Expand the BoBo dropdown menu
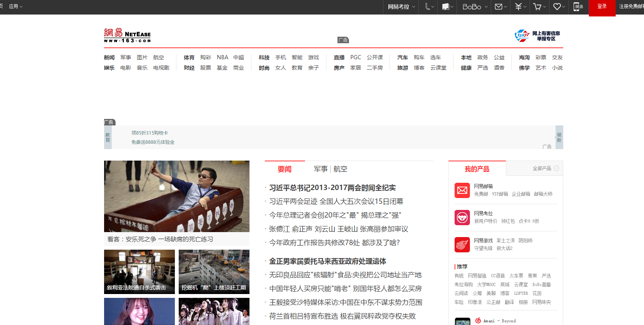 click(475, 7)
